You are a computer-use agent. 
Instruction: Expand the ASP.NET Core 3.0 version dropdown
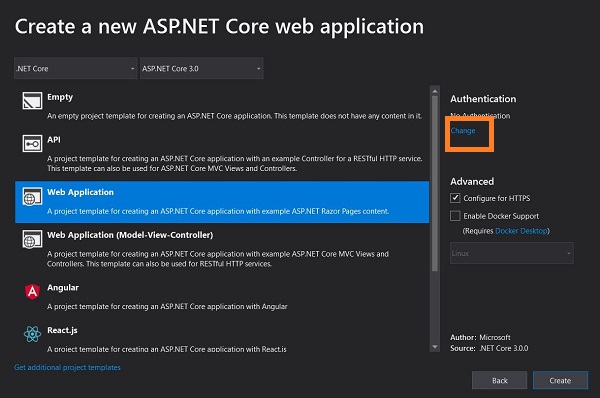click(x=202, y=69)
